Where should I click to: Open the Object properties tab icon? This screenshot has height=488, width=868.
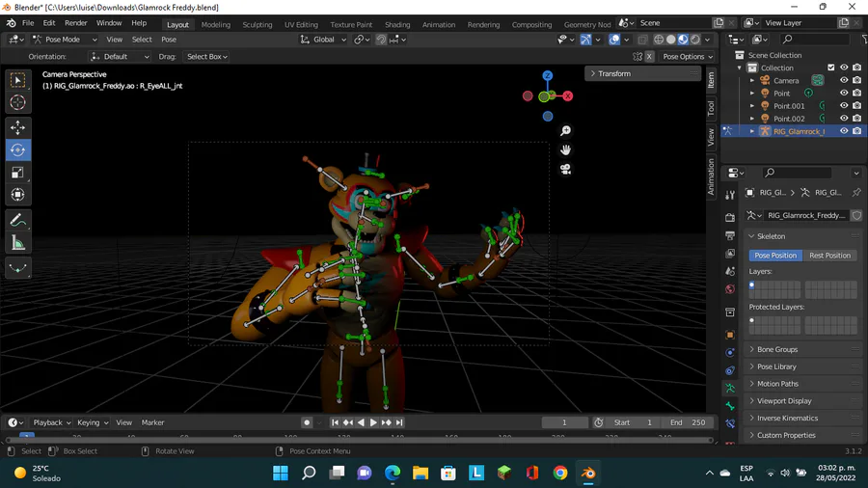(730, 335)
